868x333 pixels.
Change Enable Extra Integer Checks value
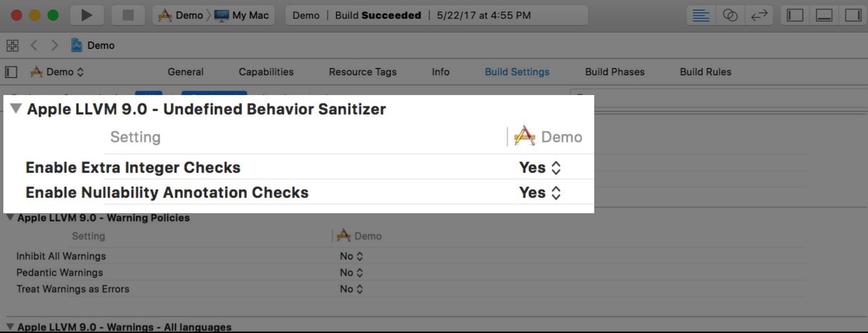(540, 168)
